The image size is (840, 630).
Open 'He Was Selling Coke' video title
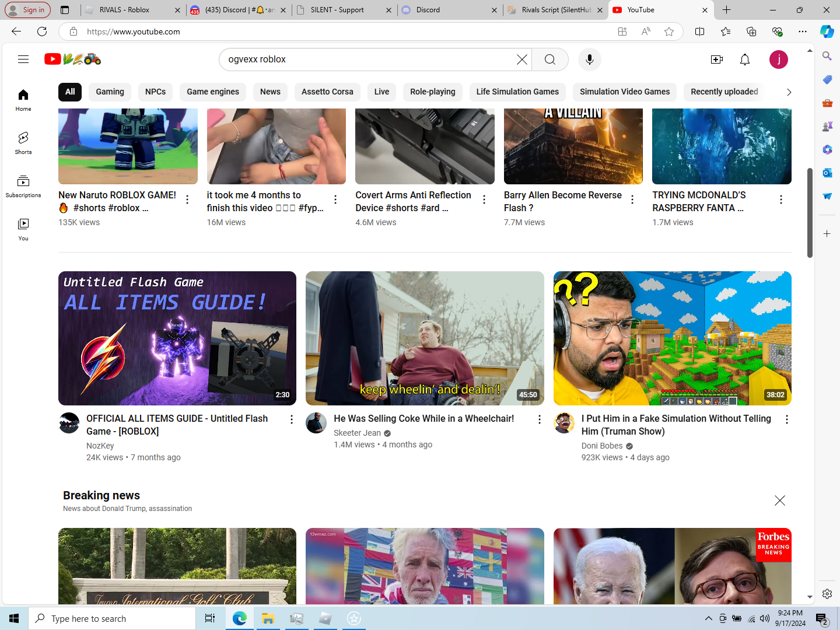(x=424, y=418)
